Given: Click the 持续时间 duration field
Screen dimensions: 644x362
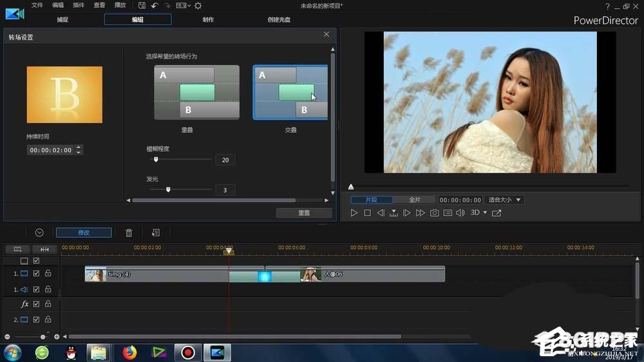Looking at the screenshot, I should pyautogui.click(x=50, y=150).
